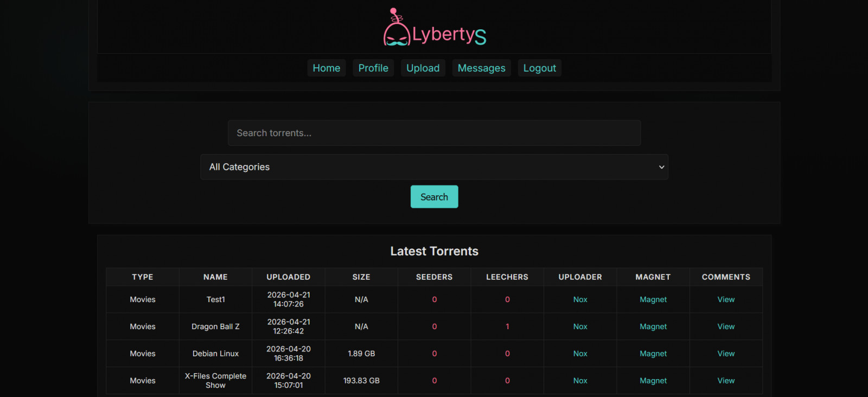The image size is (868, 397).
Task: View comments for Debian Linux torrent
Action: coord(726,354)
